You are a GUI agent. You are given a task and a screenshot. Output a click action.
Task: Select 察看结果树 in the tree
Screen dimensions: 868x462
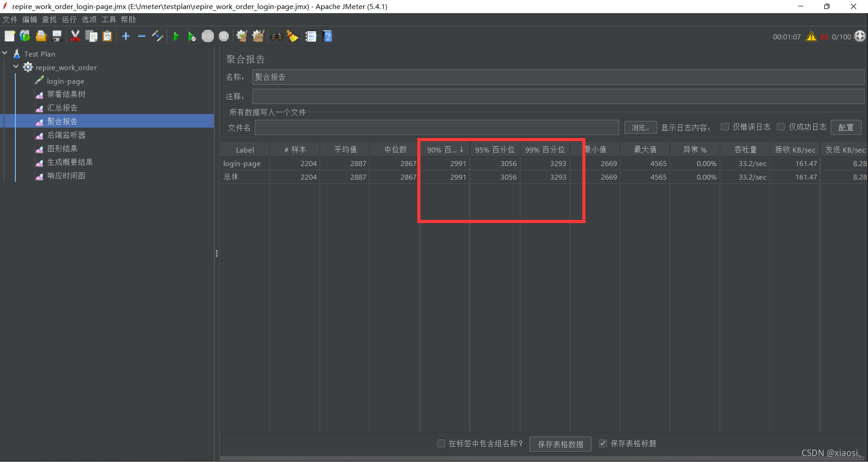coord(66,94)
